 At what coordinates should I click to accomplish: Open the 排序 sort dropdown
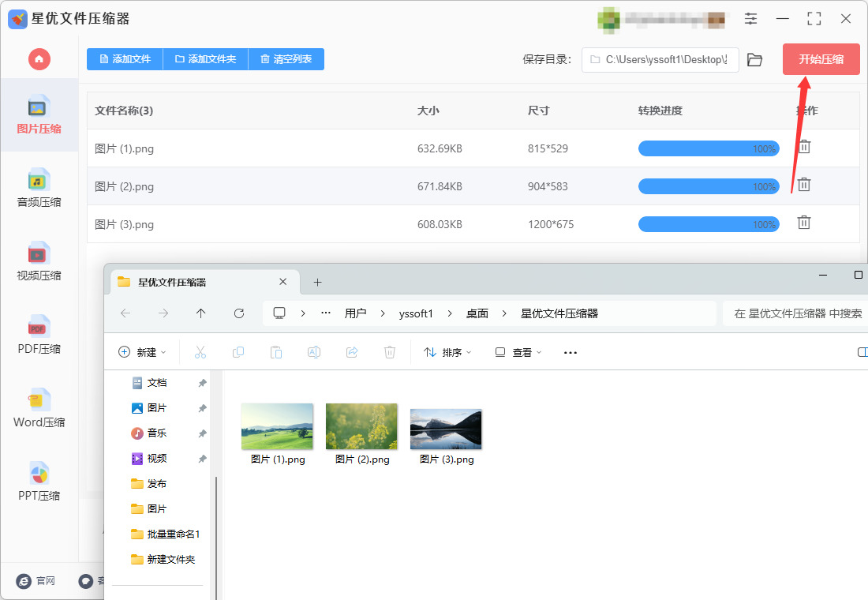pyautogui.click(x=447, y=352)
